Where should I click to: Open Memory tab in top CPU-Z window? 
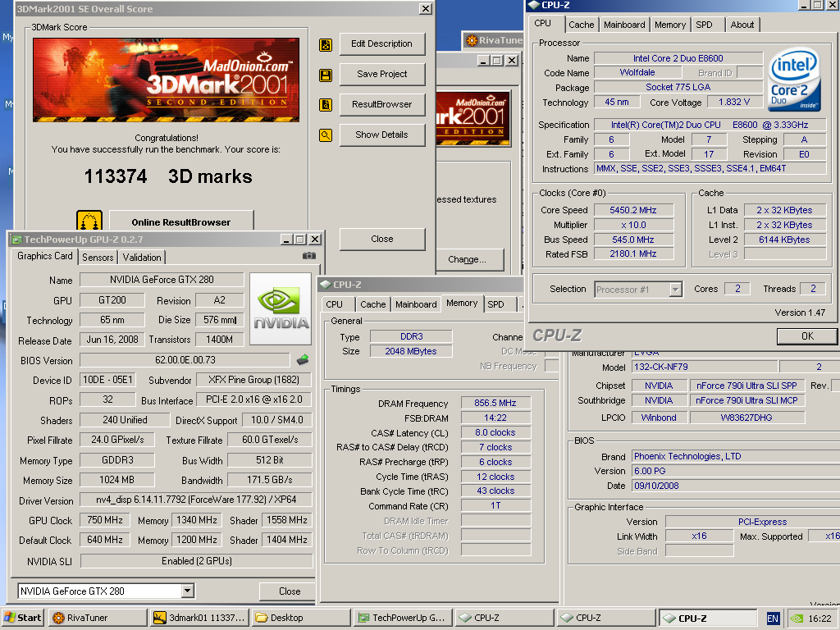coord(670,25)
